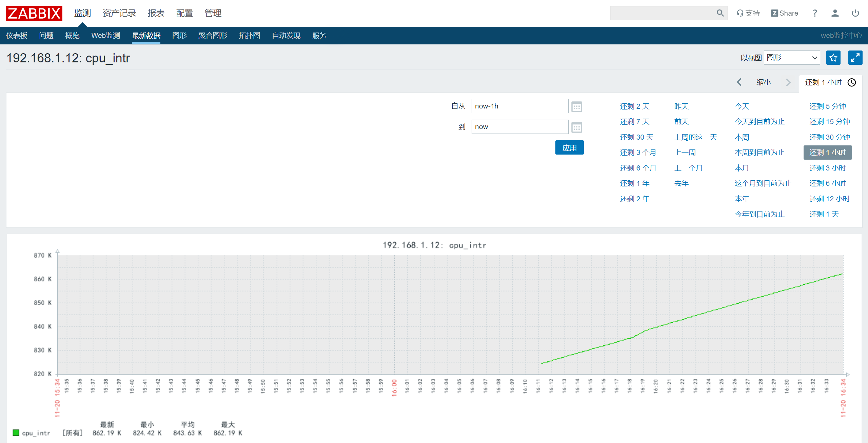Image resolution: width=868 pixels, height=443 pixels.
Task: Click the 应用 apply button
Action: (570, 148)
